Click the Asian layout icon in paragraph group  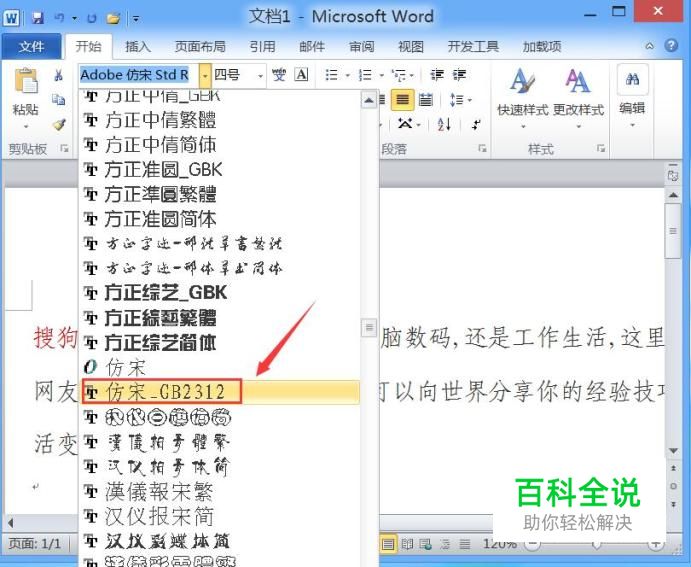coord(405,124)
